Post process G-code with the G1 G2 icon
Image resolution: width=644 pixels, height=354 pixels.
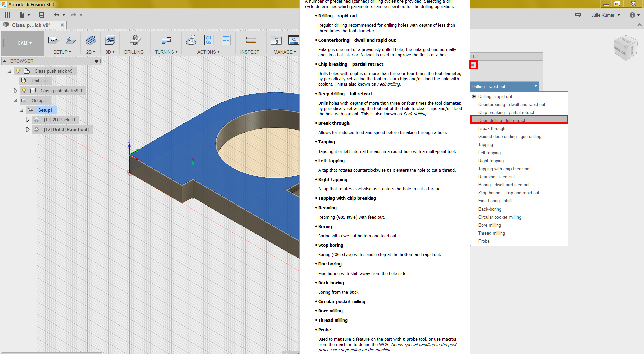click(x=209, y=40)
